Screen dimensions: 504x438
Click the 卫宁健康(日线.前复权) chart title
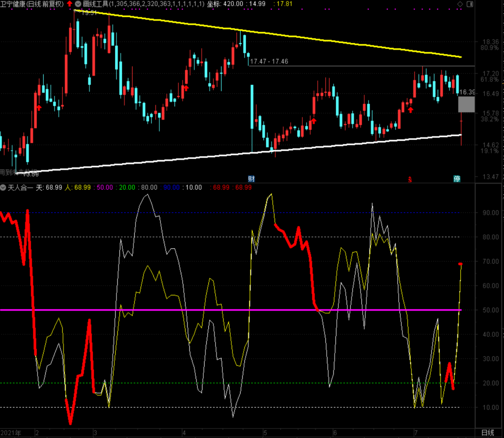click(x=32, y=4)
